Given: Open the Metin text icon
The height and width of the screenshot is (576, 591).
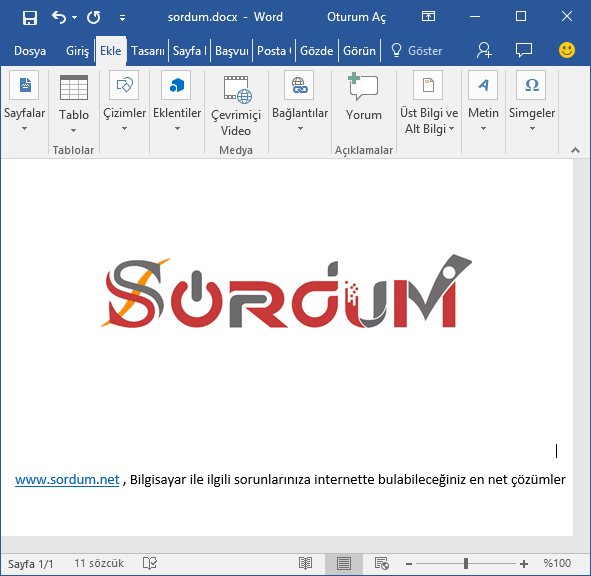Looking at the screenshot, I should tap(483, 85).
